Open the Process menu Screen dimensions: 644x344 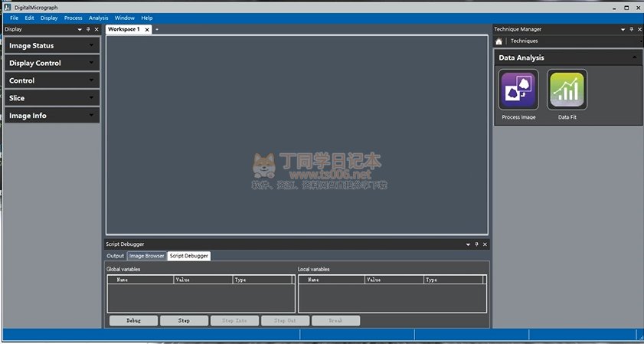74,18
